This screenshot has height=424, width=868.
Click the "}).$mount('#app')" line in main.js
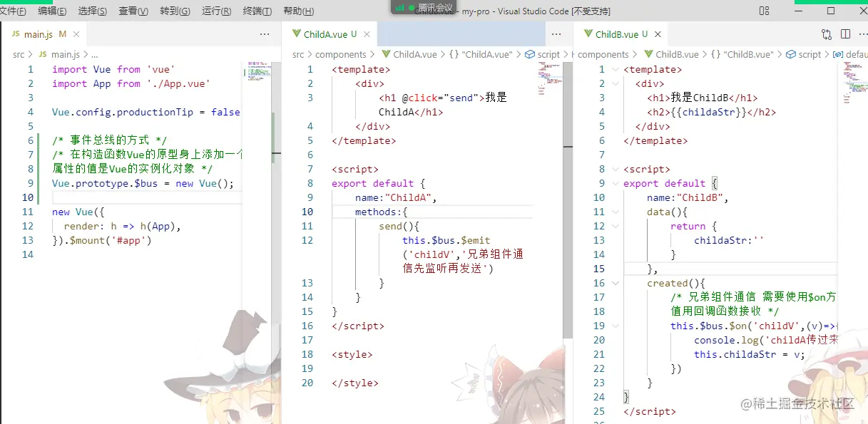pos(102,240)
